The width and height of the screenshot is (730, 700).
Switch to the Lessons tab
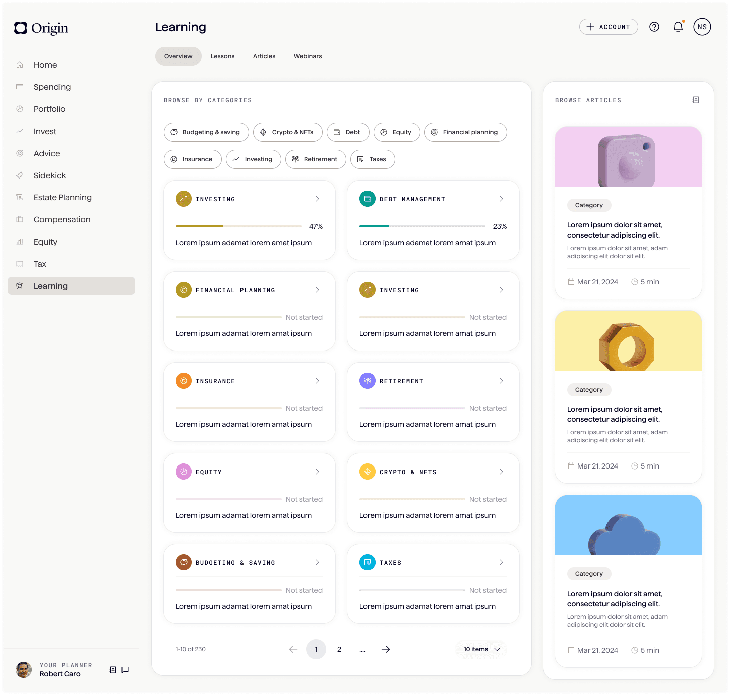(222, 56)
